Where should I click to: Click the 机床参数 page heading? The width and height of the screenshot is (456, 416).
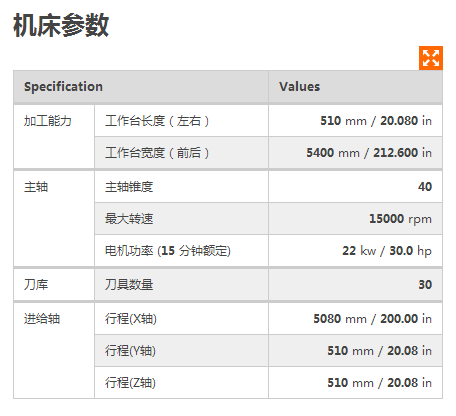tap(61, 25)
